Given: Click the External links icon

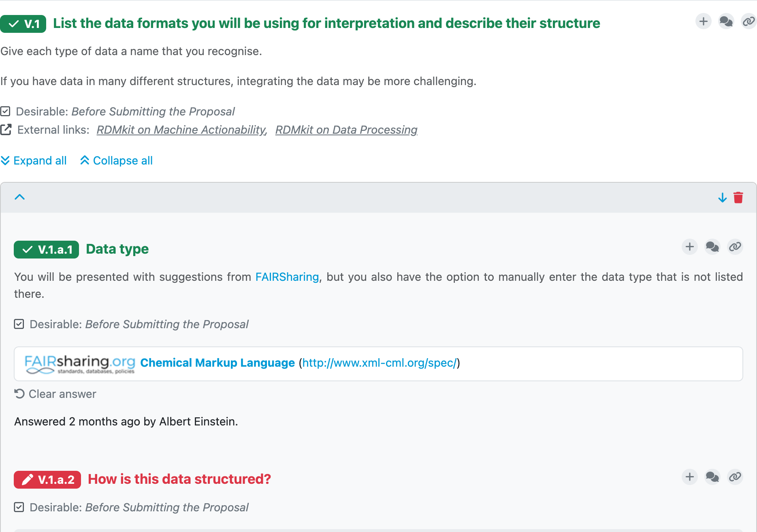Looking at the screenshot, I should 6,130.
